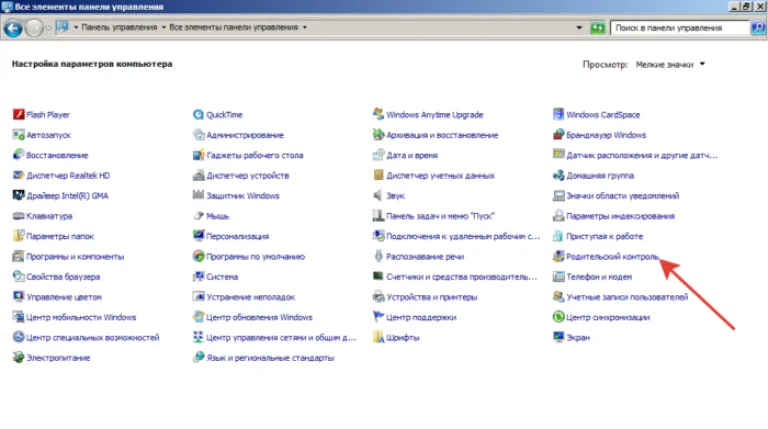The height and width of the screenshot is (429, 768).
Task: Open the recent pages arrow beside Forward
Action: 48,28
